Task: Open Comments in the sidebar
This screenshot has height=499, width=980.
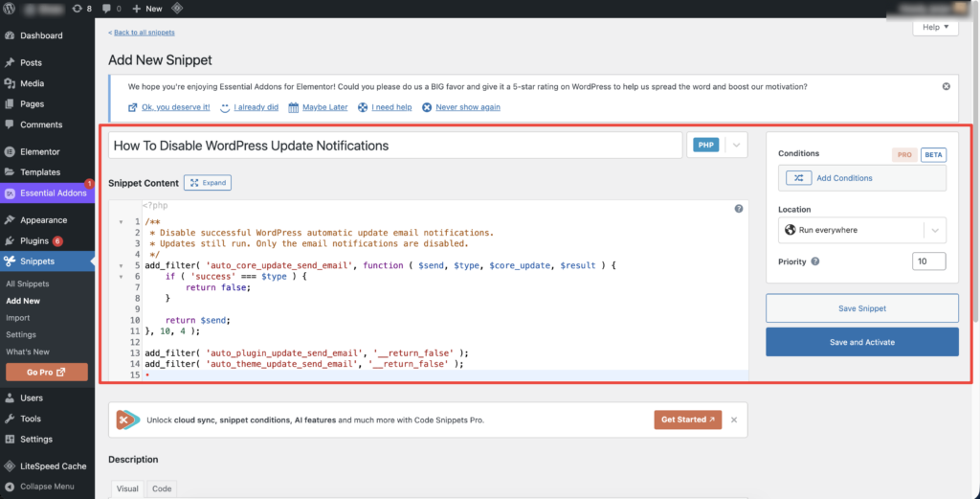Action: pyautogui.click(x=41, y=125)
